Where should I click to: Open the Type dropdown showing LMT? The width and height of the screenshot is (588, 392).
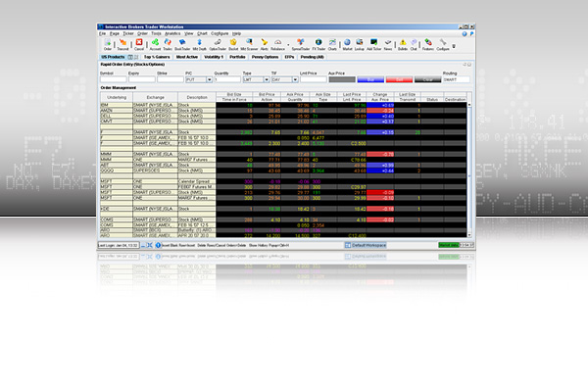point(256,79)
